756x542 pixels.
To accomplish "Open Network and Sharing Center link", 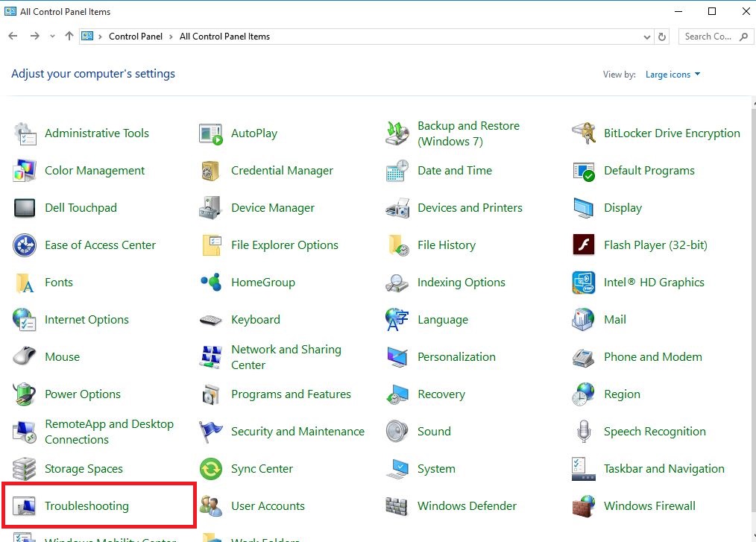I will click(286, 357).
